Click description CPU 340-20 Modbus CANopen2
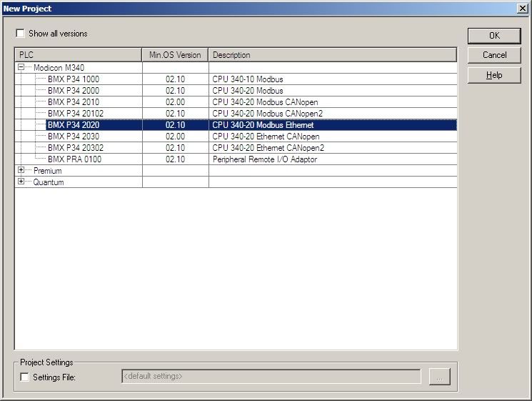532x401 pixels. point(267,114)
